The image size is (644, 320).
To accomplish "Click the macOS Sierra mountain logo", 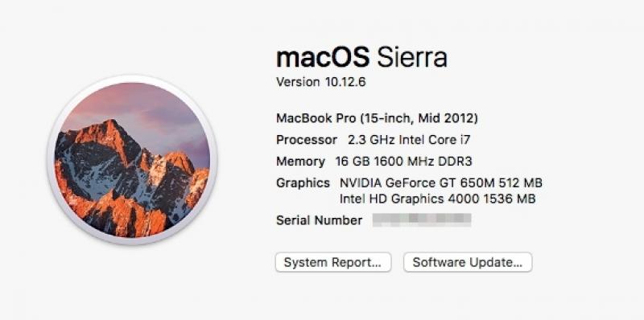I will pos(132,160).
